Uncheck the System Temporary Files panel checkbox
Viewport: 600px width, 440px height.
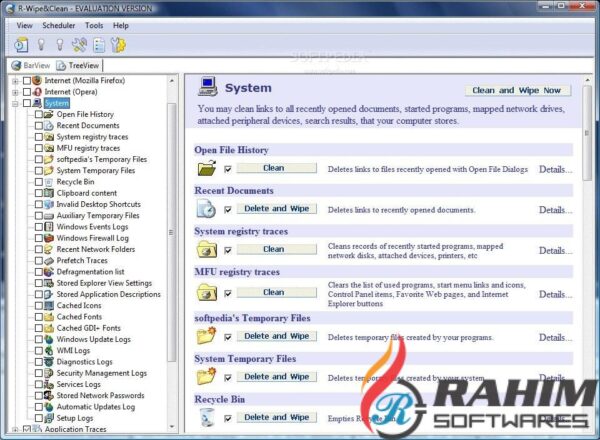coord(228,378)
